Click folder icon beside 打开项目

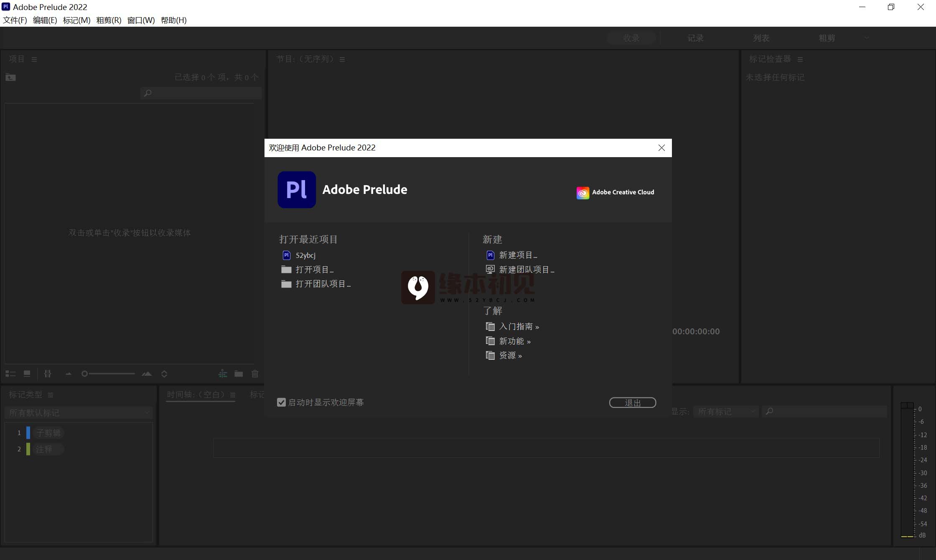286,270
